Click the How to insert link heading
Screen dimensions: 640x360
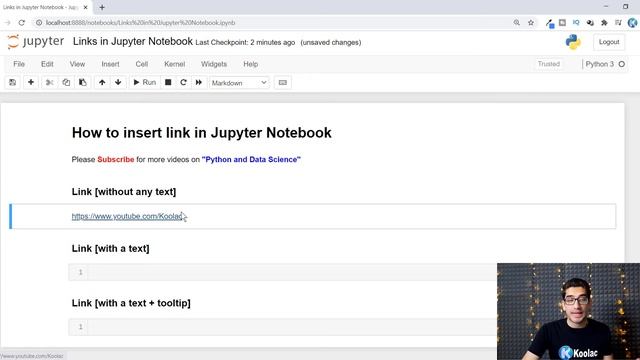coord(202,133)
